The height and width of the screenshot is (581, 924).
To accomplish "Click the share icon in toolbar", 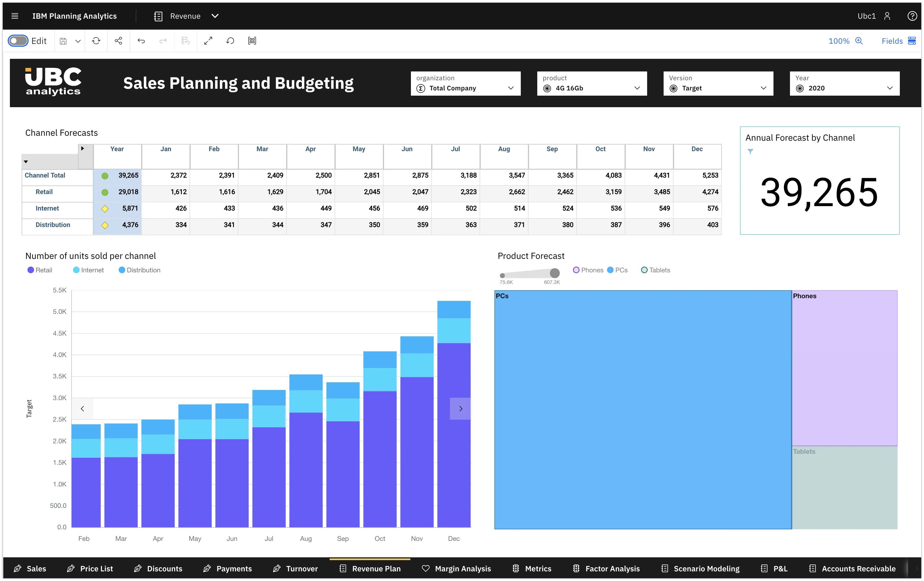I will (x=119, y=41).
